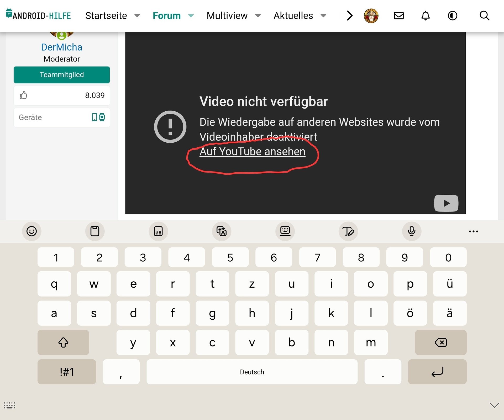Open the Forum menu item
The image size is (504, 420).
pyautogui.click(x=167, y=16)
